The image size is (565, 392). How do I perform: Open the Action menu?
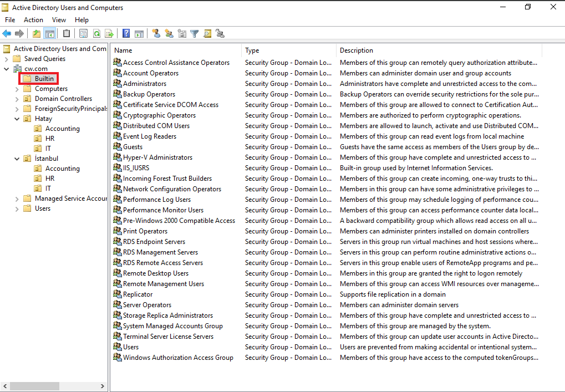point(33,20)
